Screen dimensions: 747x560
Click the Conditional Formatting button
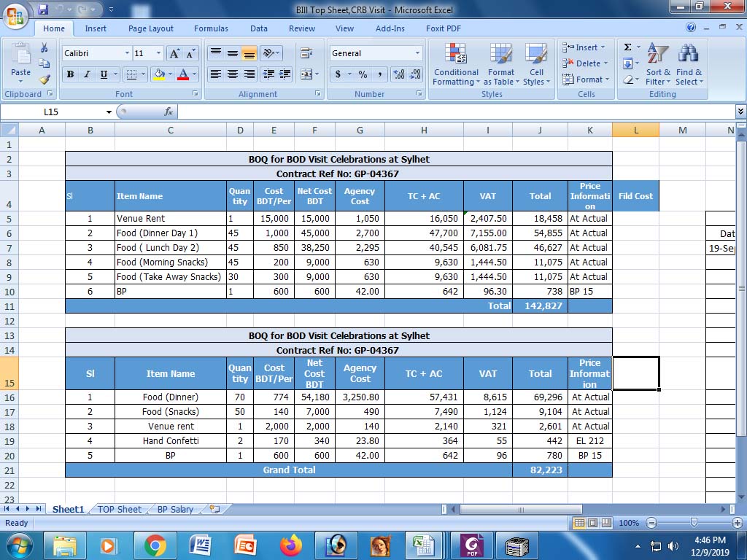tap(456, 64)
